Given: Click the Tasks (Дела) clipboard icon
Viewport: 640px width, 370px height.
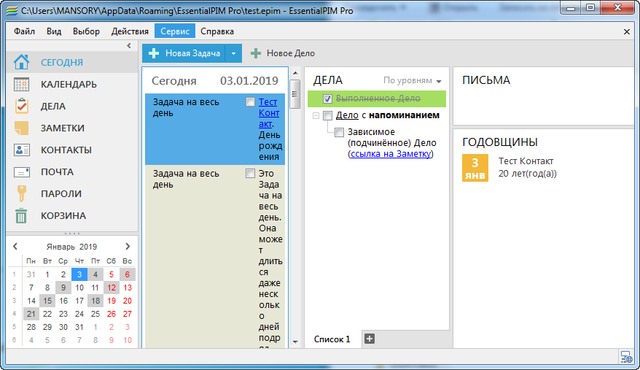Looking at the screenshot, I should 21,106.
